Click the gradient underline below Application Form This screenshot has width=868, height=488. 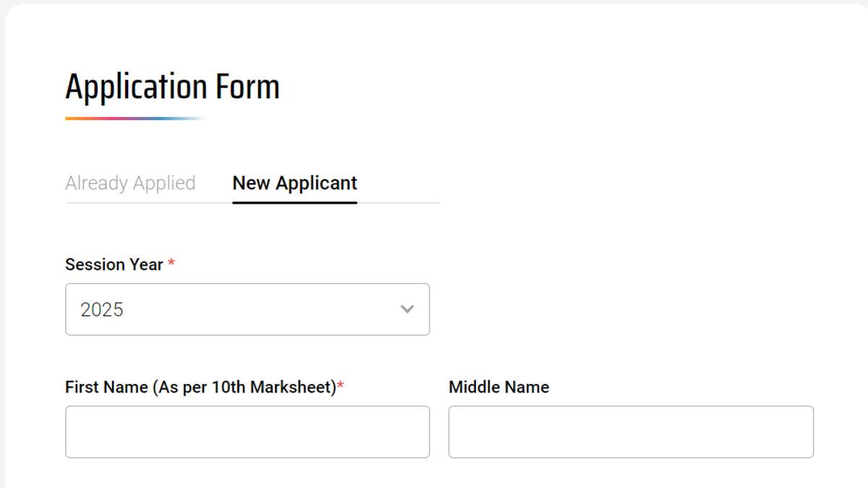pos(134,119)
